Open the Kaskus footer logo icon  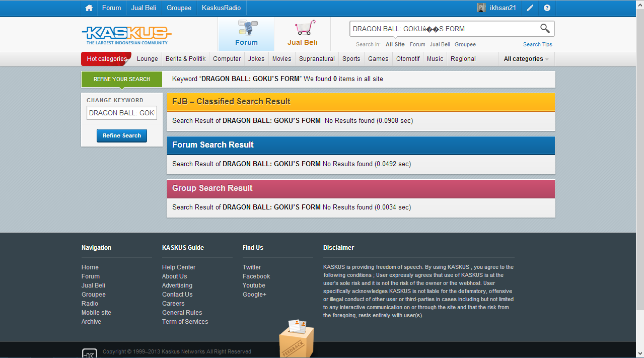tap(90, 352)
